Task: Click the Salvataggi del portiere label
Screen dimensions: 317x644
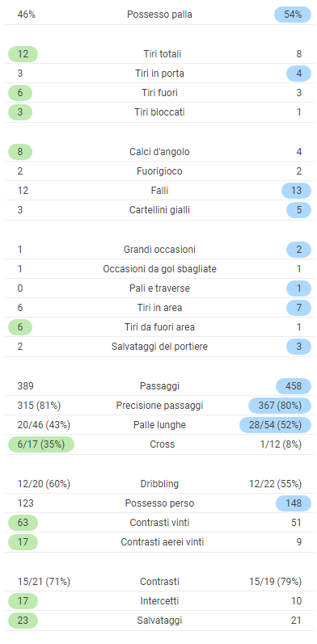Action: point(159,347)
